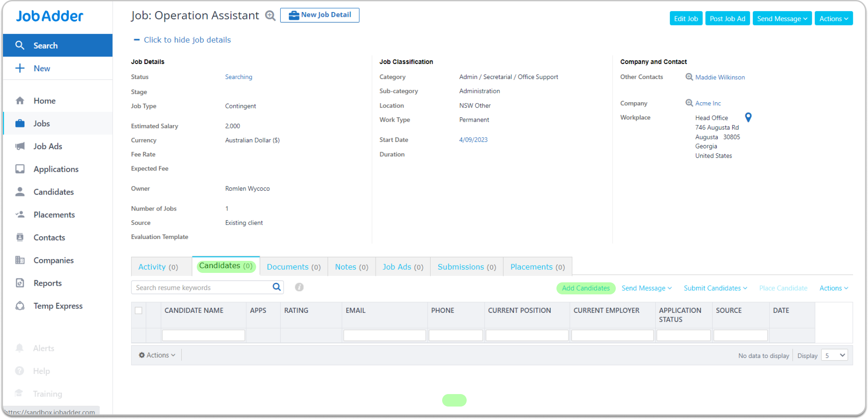The width and height of the screenshot is (868, 419).
Task: Open Temp Express from the sidebar
Action: point(58,306)
